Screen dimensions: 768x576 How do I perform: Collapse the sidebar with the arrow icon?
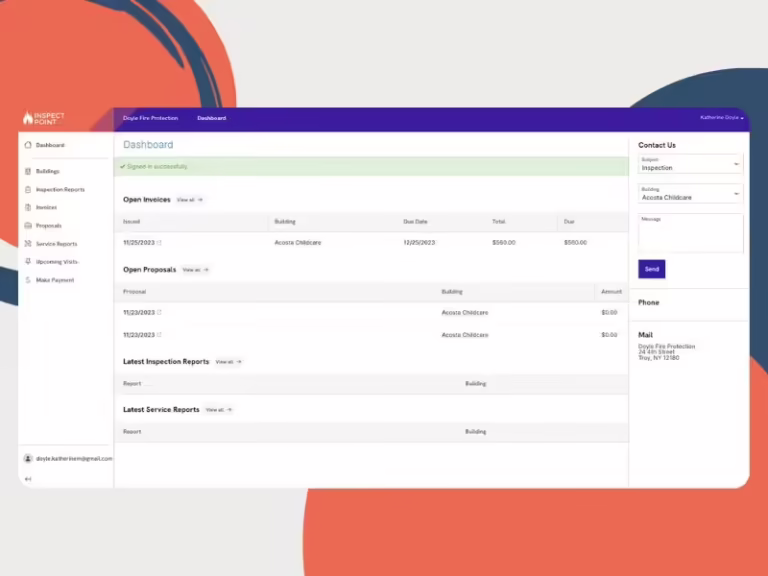coord(28,479)
